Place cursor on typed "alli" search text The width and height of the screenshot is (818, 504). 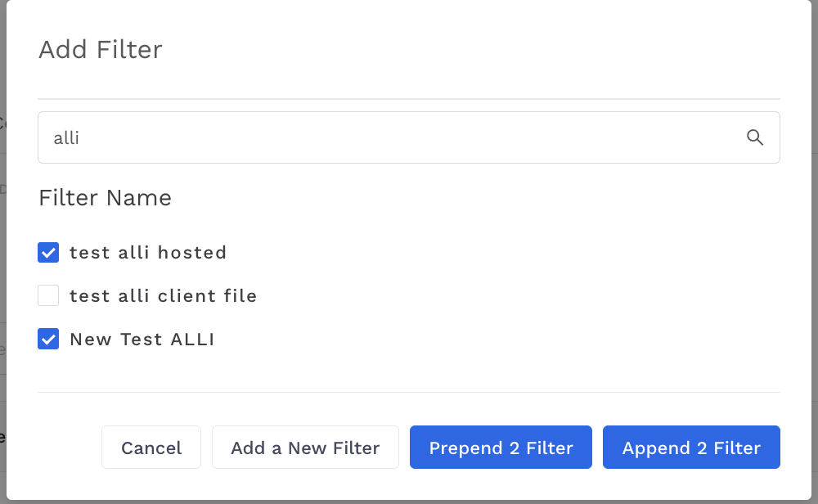pos(66,137)
